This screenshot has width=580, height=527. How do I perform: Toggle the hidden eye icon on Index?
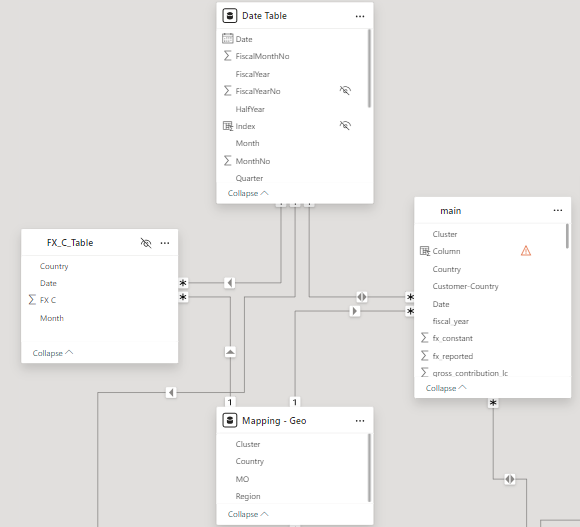pyautogui.click(x=345, y=125)
